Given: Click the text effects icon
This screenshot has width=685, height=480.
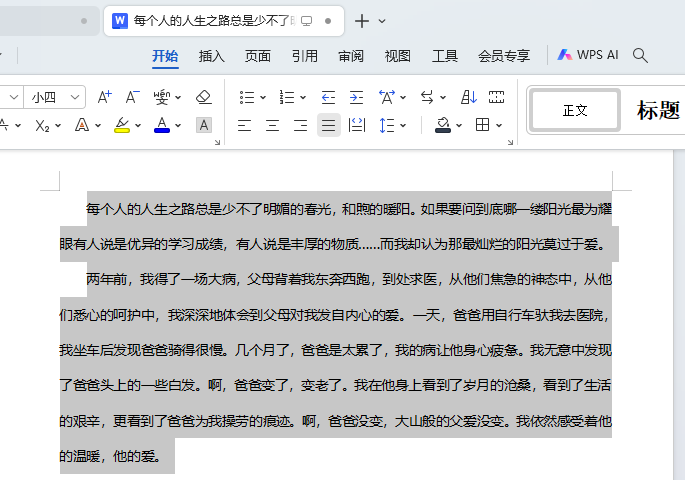Looking at the screenshot, I should 82,125.
